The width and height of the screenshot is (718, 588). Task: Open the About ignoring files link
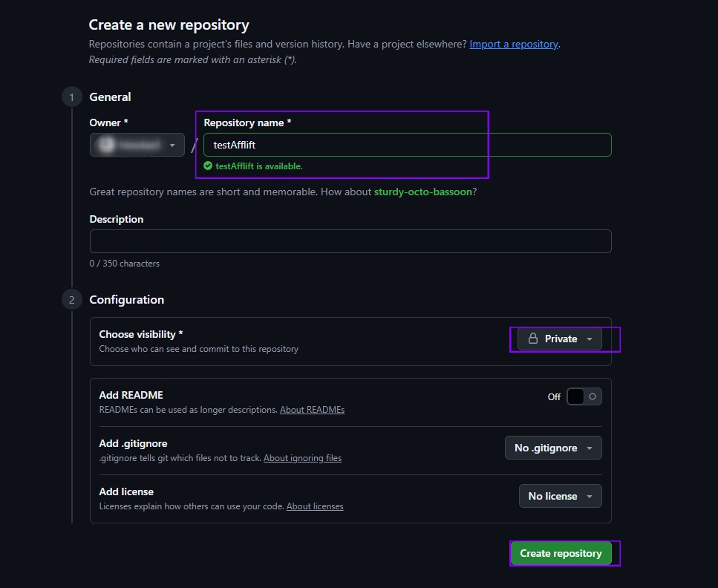click(x=302, y=458)
